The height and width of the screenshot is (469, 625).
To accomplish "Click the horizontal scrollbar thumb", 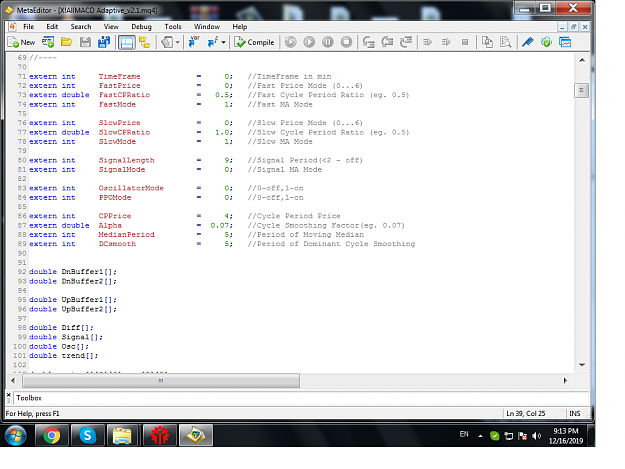I will pos(161,381).
